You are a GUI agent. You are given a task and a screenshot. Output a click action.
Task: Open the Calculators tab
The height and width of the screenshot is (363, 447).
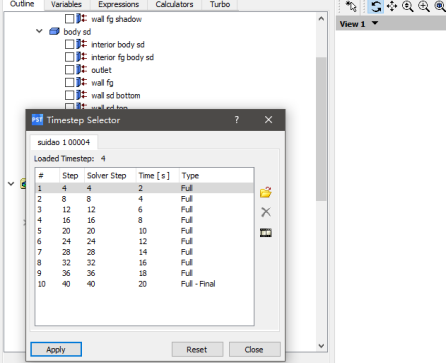point(174,4)
